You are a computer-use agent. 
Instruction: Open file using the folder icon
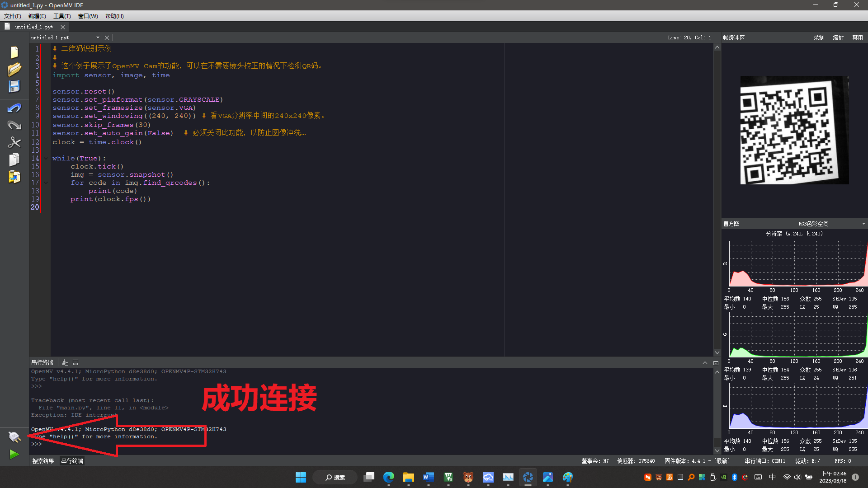tap(14, 70)
